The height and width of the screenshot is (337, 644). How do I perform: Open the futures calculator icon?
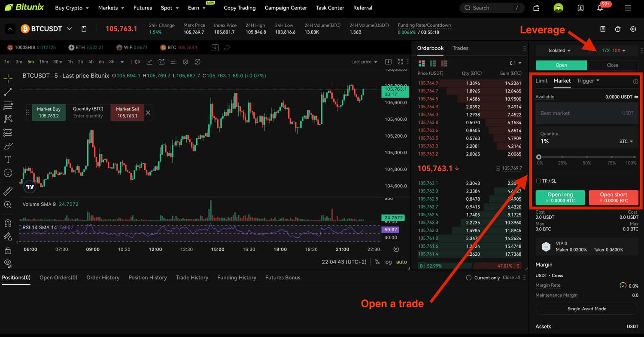[603, 29]
